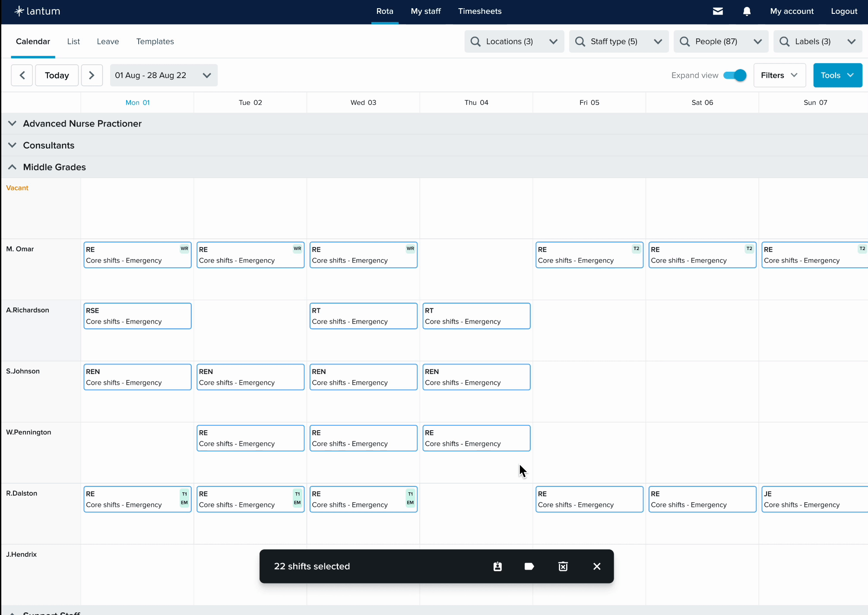Open the Filters menu
The height and width of the screenshot is (615, 868).
[779, 75]
